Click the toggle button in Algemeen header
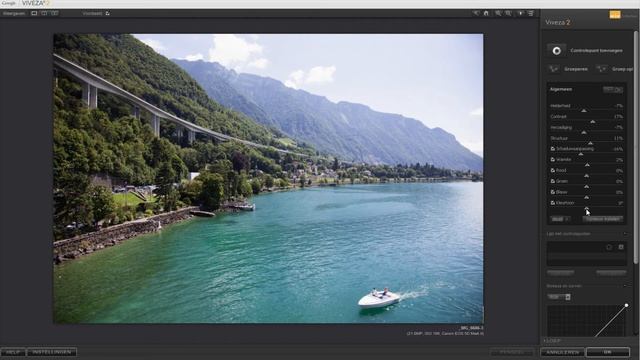This screenshot has height=360, width=640. tap(613, 89)
